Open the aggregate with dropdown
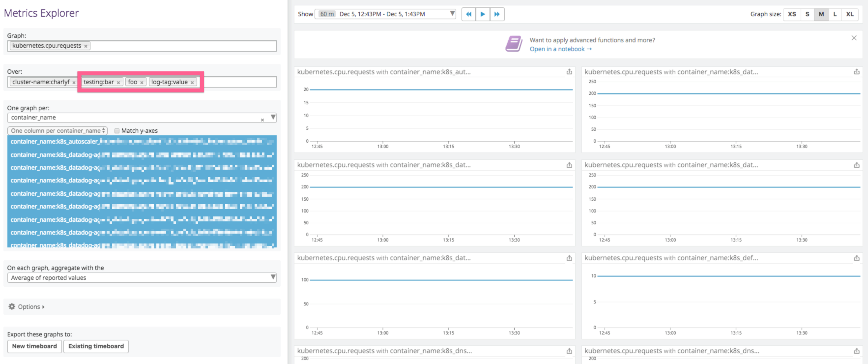The width and height of the screenshot is (868, 364). pos(142,278)
